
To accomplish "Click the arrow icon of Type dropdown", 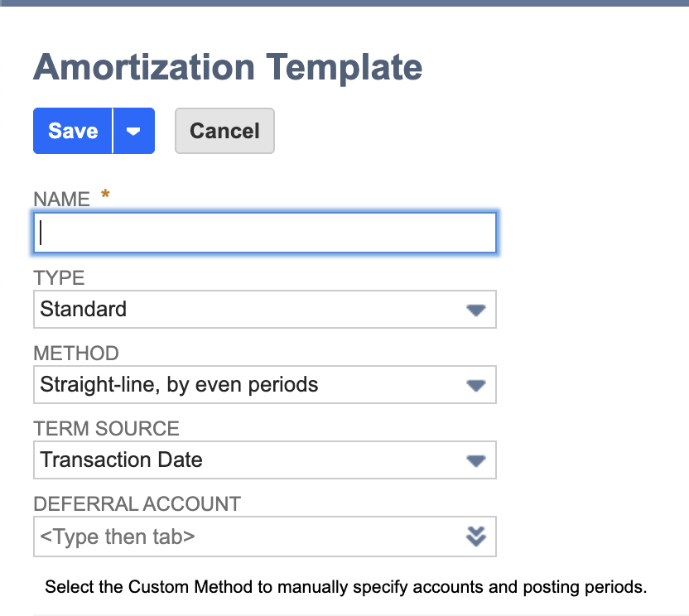I will [475, 310].
